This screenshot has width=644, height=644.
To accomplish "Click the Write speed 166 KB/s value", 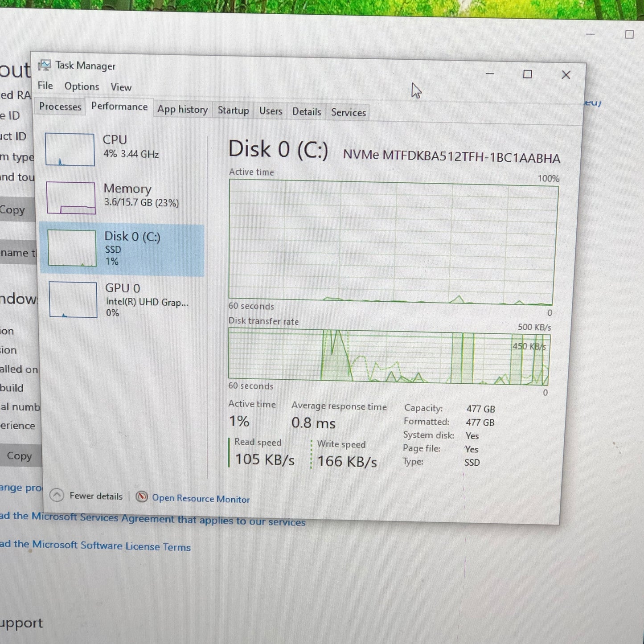I will [347, 461].
